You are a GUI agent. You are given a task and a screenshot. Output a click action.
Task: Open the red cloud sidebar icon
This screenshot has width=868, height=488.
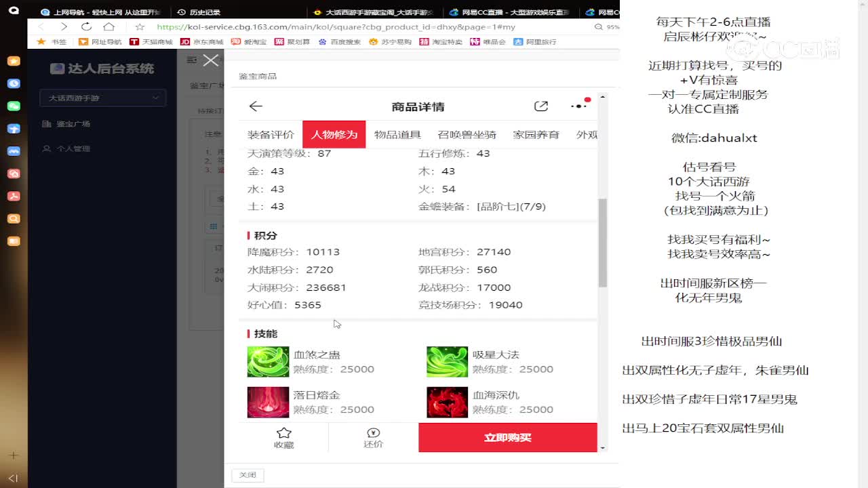[x=14, y=174]
